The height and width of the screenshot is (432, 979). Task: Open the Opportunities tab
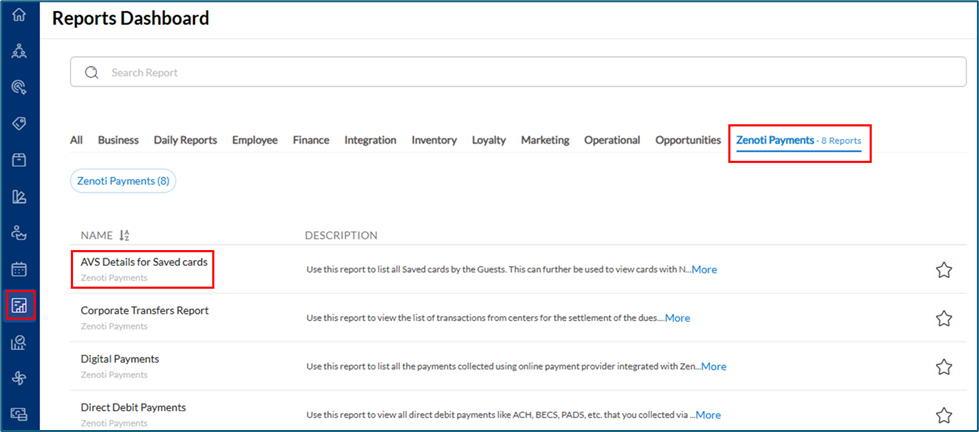pyautogui.click(x=688, y=140)
